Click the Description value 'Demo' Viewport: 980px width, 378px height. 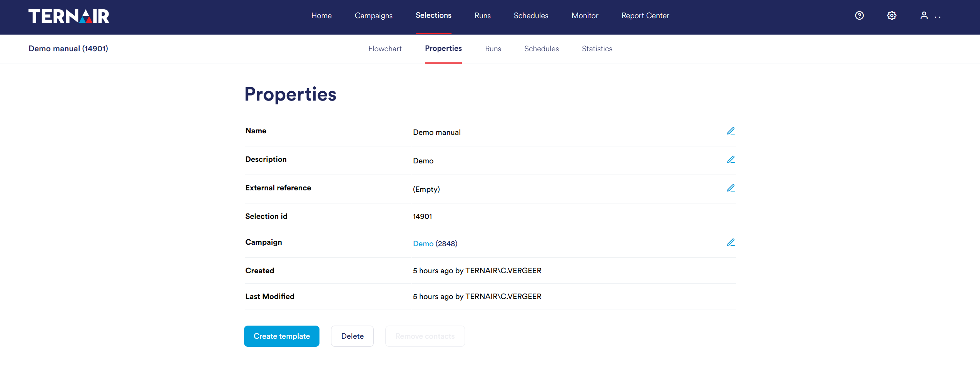423,161
